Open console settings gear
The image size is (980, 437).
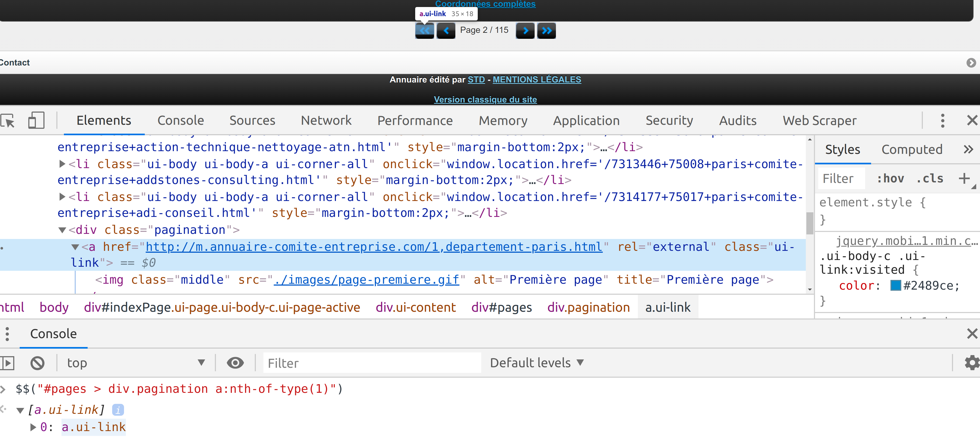[972, 363]
